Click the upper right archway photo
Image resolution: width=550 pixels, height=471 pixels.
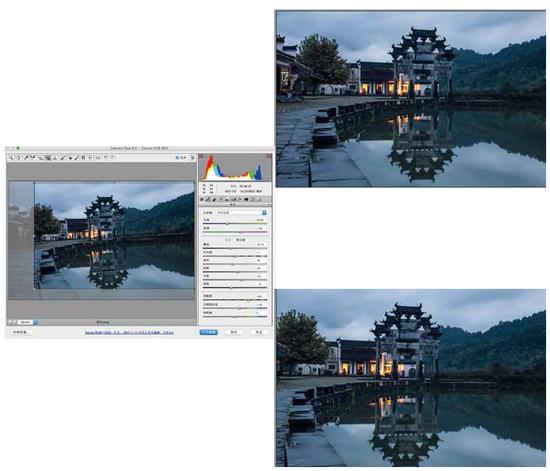tap(411, 99)
